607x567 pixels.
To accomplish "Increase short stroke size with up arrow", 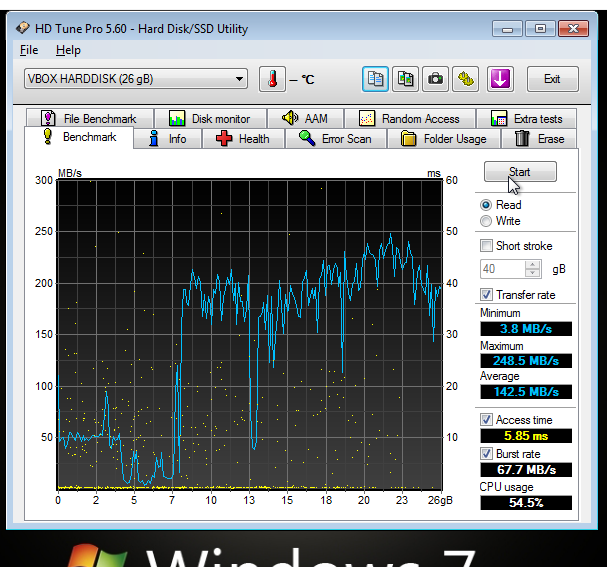I will 533,265.
